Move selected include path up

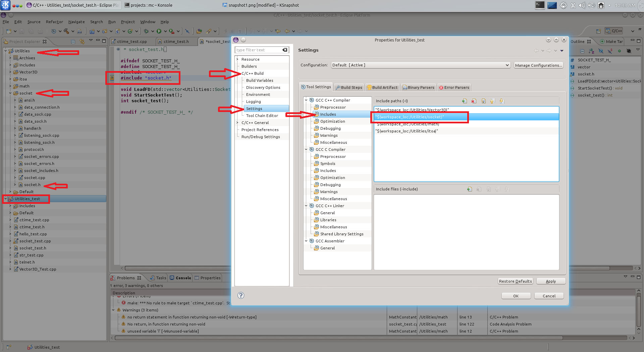pos(492,101)
